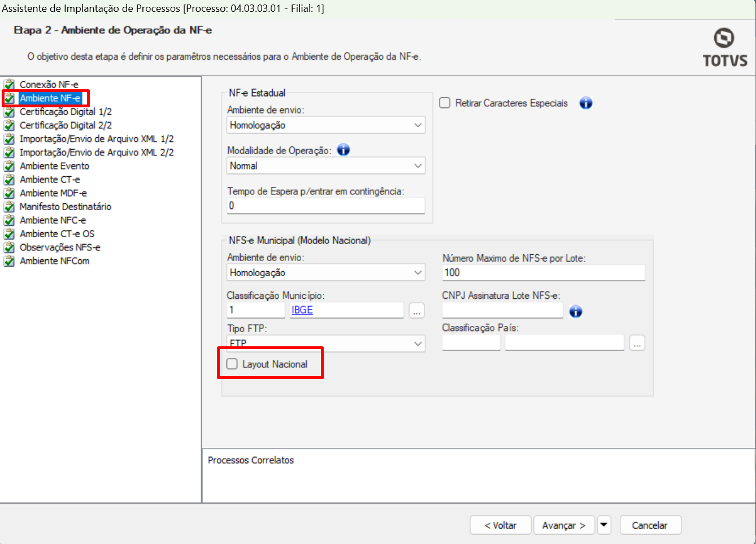The width and height of the screenshot is (756, 544).
Task: Select Ambiente CT-e OS step
Action: (57, 234)
